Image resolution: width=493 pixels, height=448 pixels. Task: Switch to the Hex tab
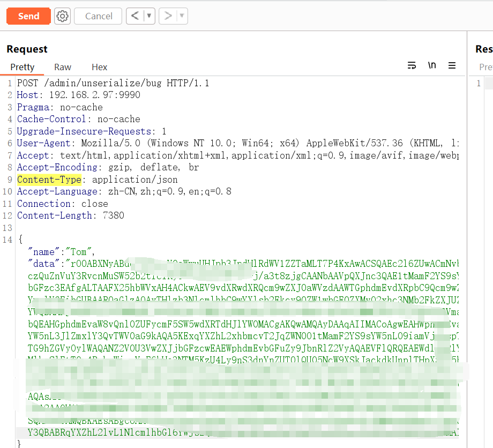click(x=99, y=67)
